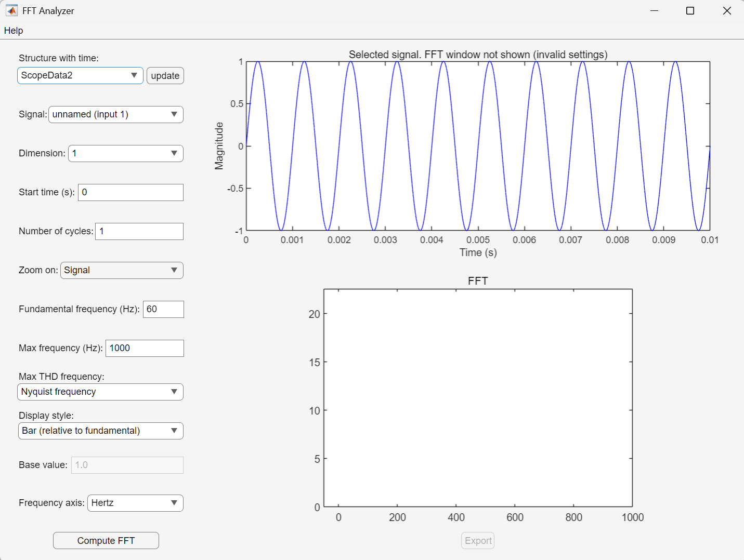744x560 pixels.
Task: Click the disabled Base value field
Action: [x=127, y=465]
